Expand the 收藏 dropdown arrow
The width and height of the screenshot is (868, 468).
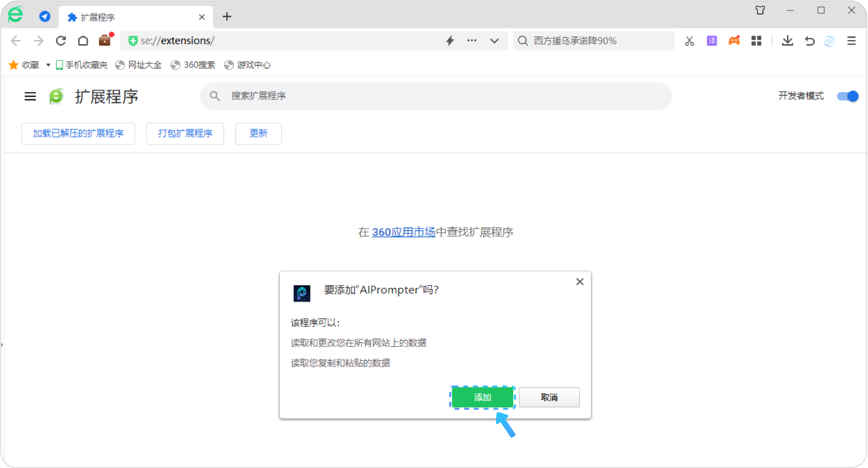[48, 65]
